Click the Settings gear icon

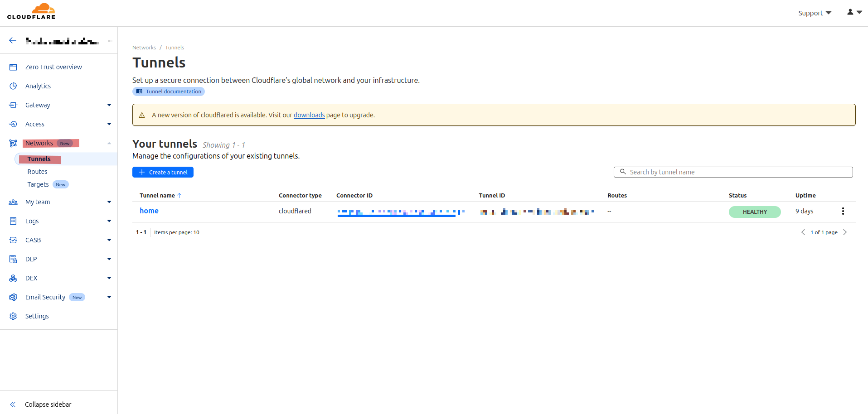click(13, 316)
